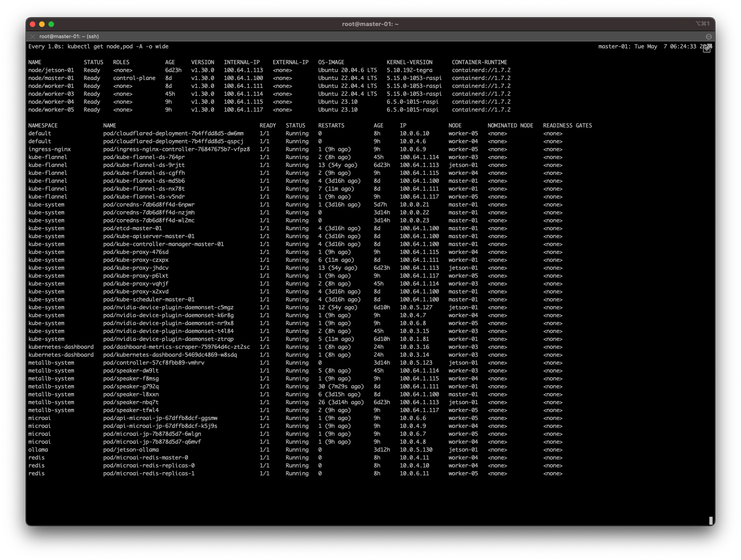Click pod/ingress-nginx-controller-76847675b7-vfpz8
This screenshot has height=560, width=741.
coord(177,149)
